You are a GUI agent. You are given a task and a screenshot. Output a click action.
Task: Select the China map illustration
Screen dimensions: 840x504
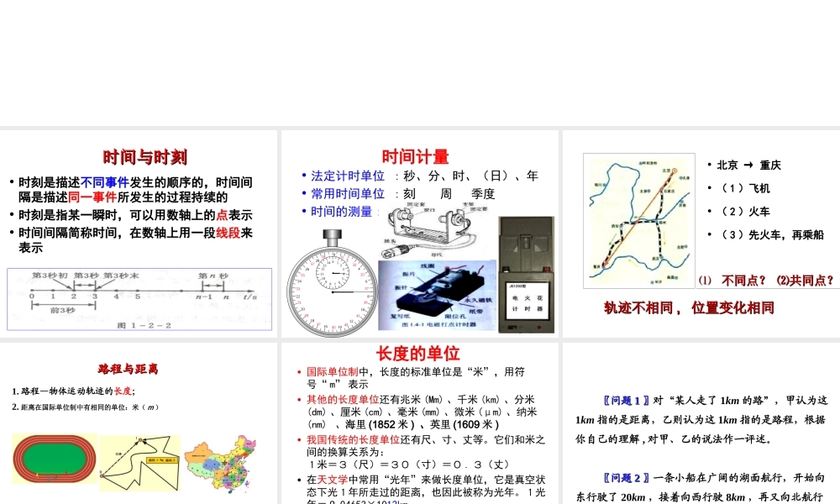pyautogui.click(x=221, y=462)
